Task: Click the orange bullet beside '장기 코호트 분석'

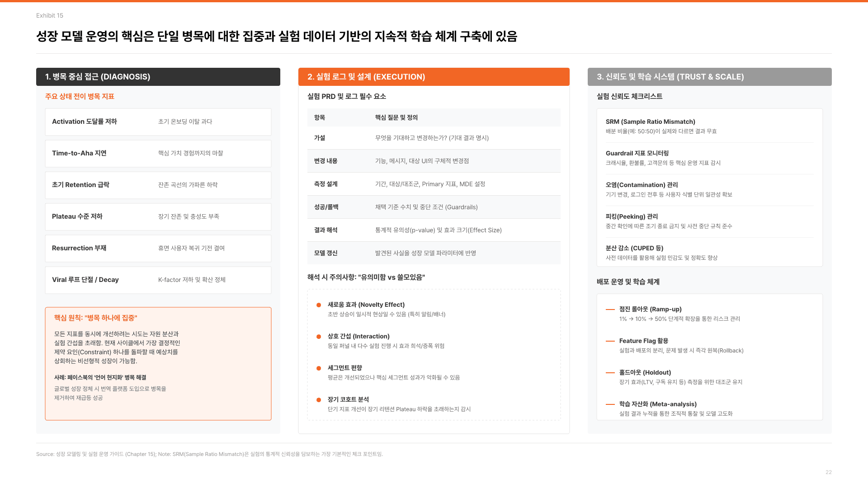Action: click(319, 400)
